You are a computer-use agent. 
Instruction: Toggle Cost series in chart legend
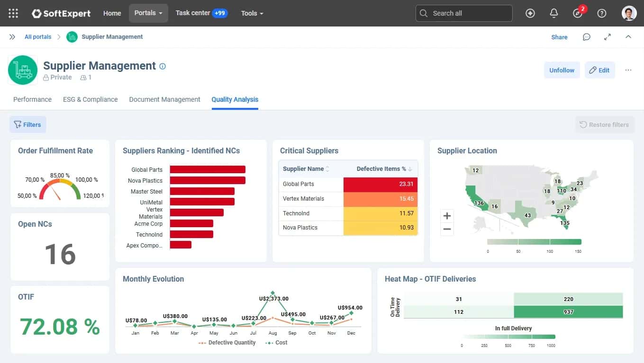pos(276,343)
